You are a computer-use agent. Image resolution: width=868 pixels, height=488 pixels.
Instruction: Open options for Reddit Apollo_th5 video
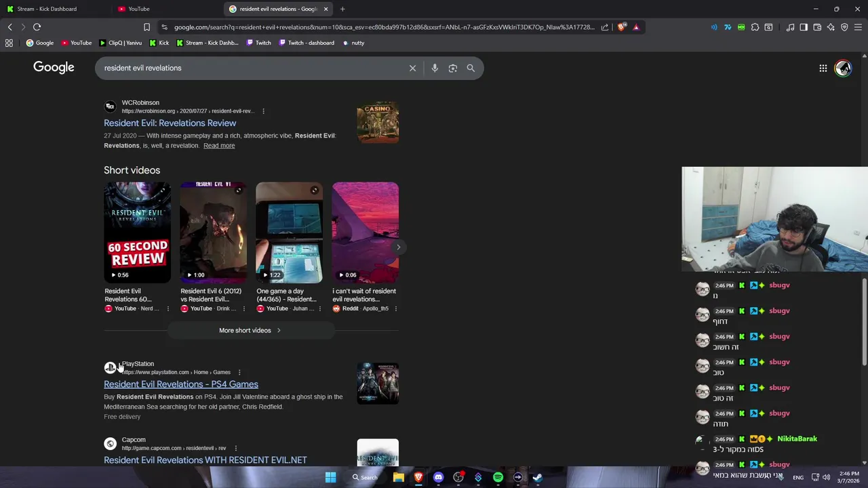[395, 308]
